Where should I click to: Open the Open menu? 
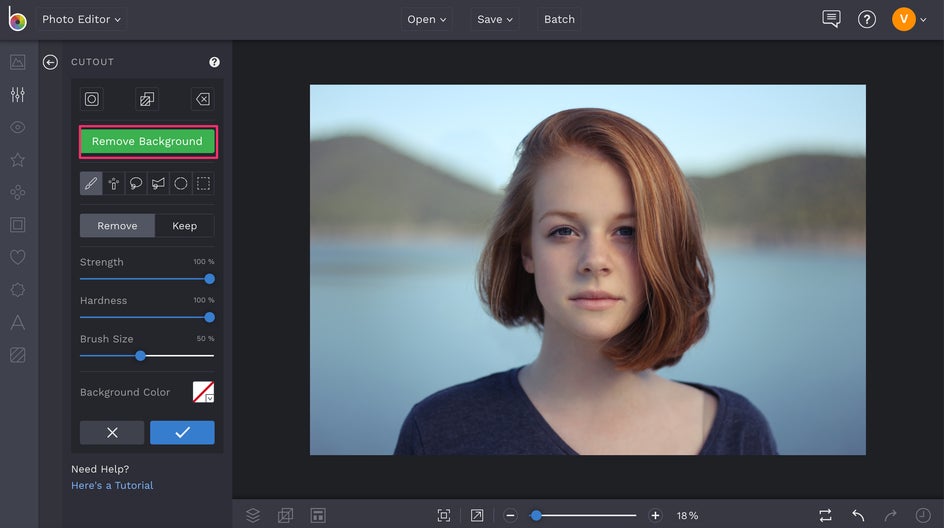427,19
